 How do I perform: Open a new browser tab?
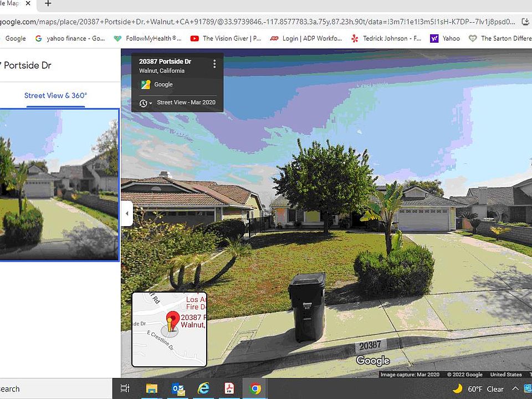tap(48, 4)
